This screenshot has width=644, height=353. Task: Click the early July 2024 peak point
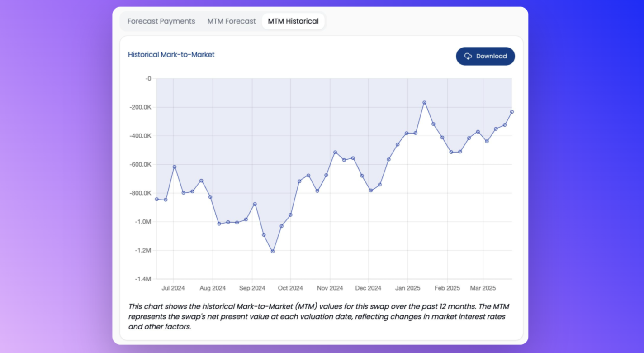(x=175, y=167)
